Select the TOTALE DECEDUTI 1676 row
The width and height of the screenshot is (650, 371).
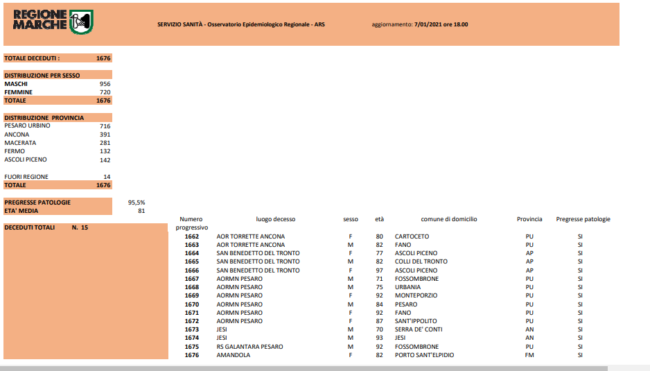58,58
